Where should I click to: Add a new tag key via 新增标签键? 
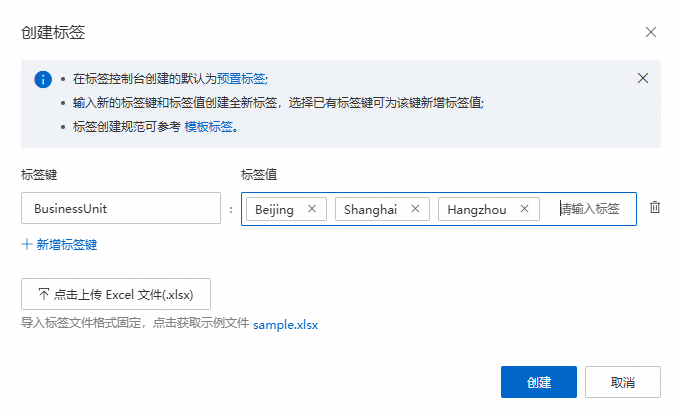coord(59,245)
